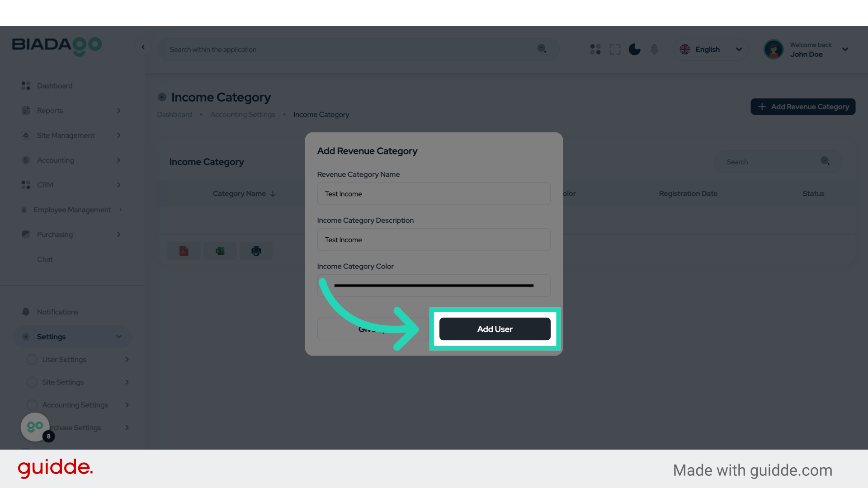
Task: Click the search magnifier in the application search bar
Action: click(x=542, y=49)
